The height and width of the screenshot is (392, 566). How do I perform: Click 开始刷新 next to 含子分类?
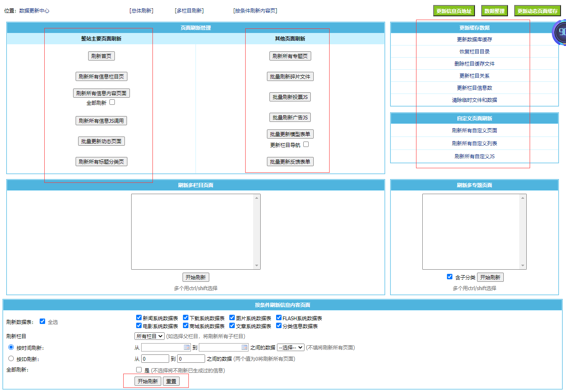point(490,277)
